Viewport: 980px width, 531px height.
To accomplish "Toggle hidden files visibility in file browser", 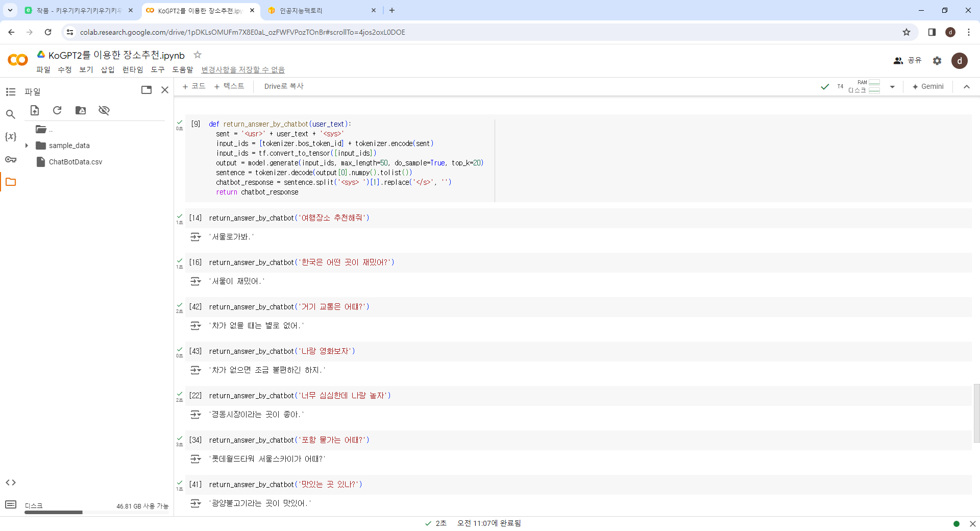I will (104, 110).
